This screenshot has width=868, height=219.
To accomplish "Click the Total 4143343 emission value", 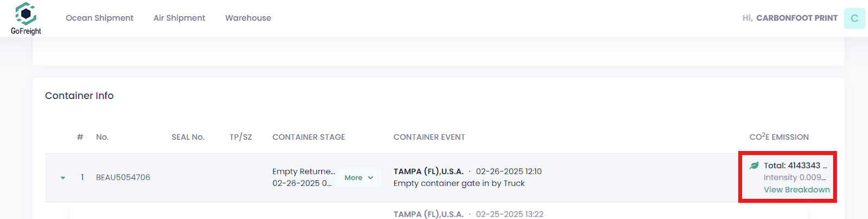I will 795,166.
